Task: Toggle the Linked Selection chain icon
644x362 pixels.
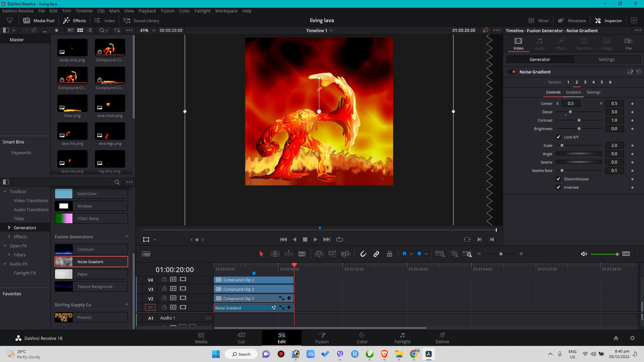Action: [x=376, y=254]
